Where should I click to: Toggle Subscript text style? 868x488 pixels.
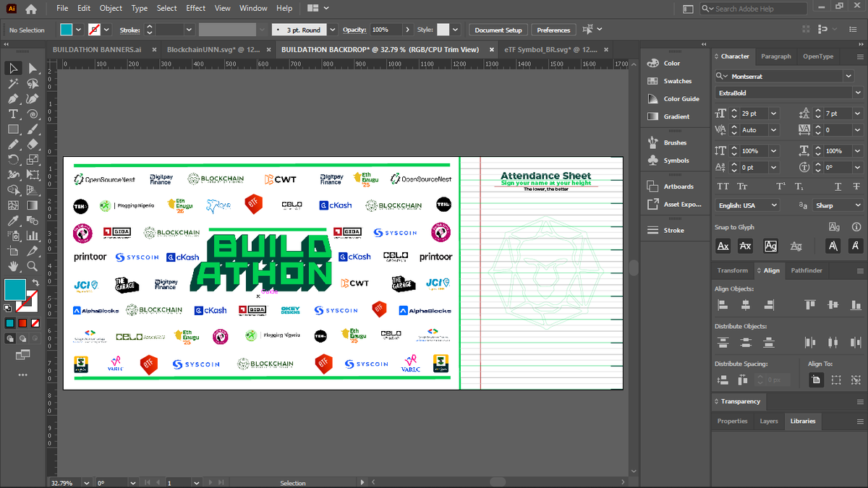pos(800,187)
